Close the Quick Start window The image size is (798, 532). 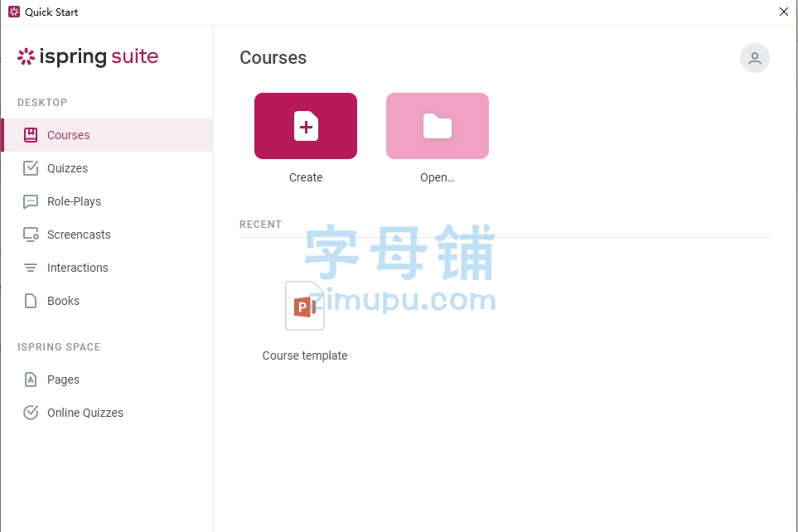784,12
